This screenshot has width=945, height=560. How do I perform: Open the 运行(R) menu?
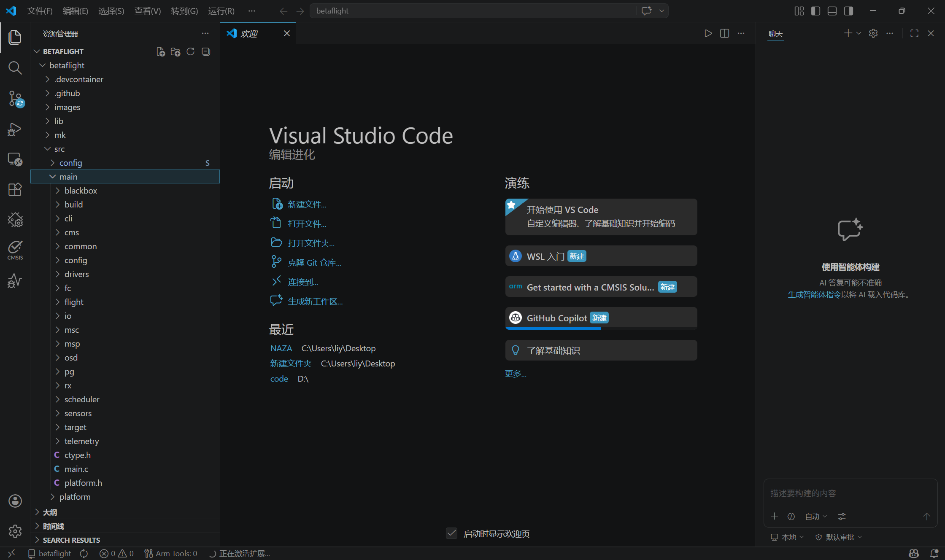[x=221, y=11]
